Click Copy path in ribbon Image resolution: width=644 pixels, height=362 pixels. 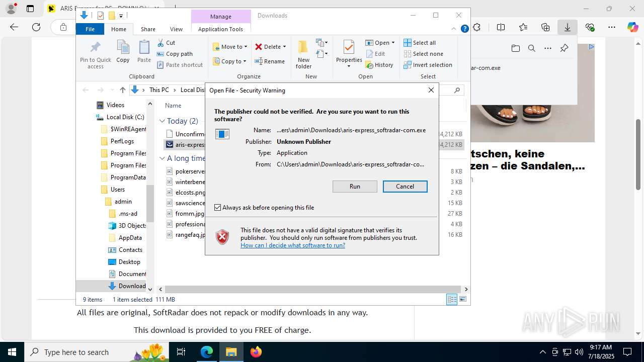(175, 54)
